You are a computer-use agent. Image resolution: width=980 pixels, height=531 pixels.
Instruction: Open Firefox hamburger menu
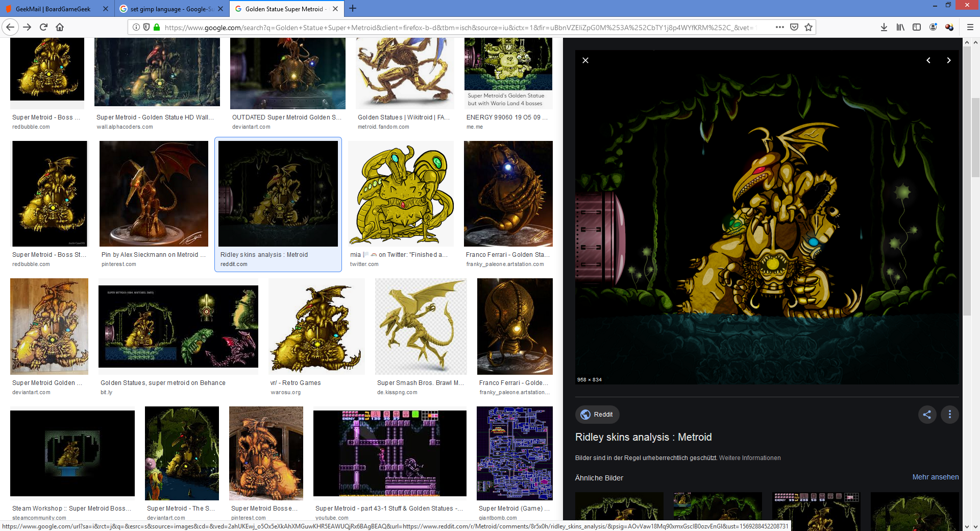pos(970,27)
